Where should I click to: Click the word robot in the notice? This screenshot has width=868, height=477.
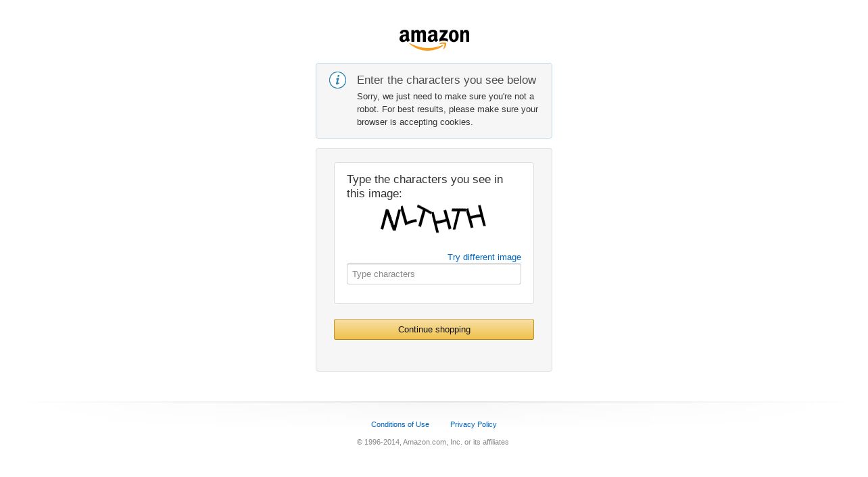[368, 109]
